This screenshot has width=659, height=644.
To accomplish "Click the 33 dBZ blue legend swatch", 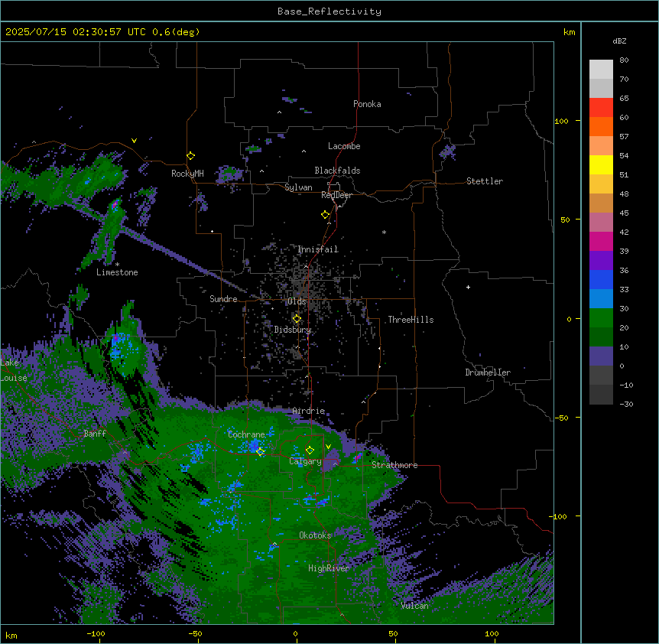I will click(601, 279).
